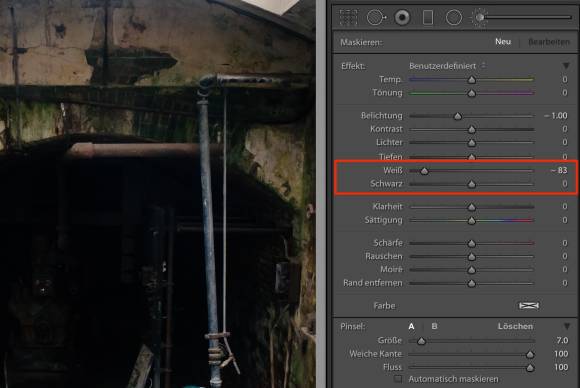The height and width of the screenshot is (388, 580).
Task: Select brush A
Action: (411, 326)
